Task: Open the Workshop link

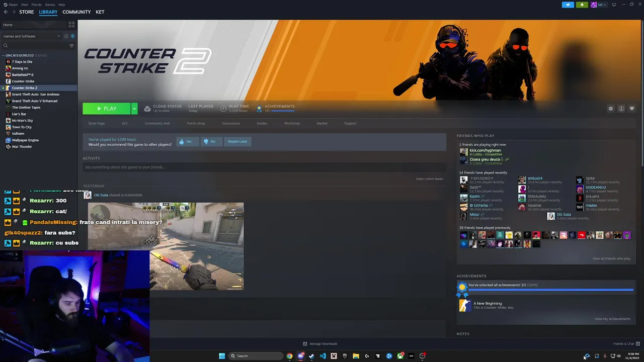Action: pyautogui.click(x=292, y=123)
